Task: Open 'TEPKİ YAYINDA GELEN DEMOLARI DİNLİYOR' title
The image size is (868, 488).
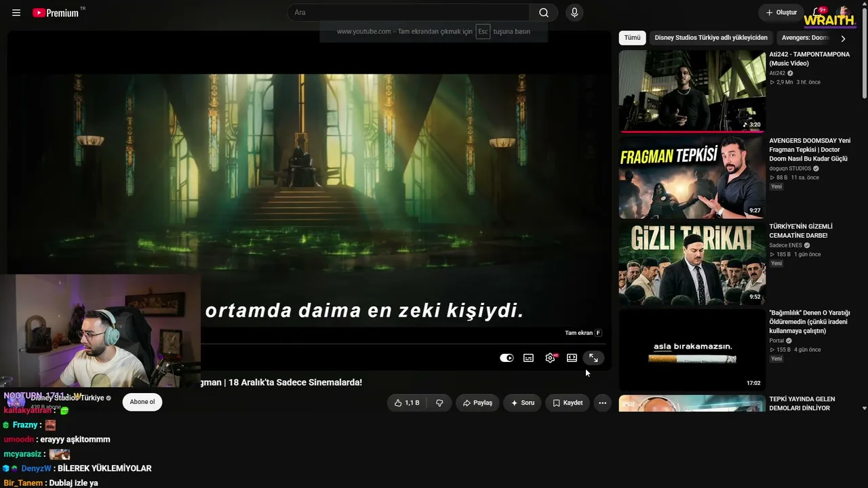Action: click(x=802, y=404)
